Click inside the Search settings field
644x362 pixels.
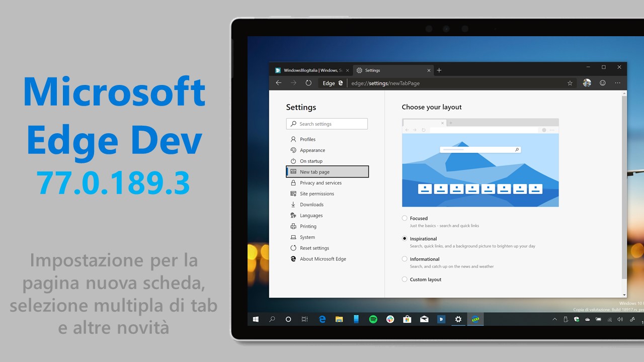(327, 124)
